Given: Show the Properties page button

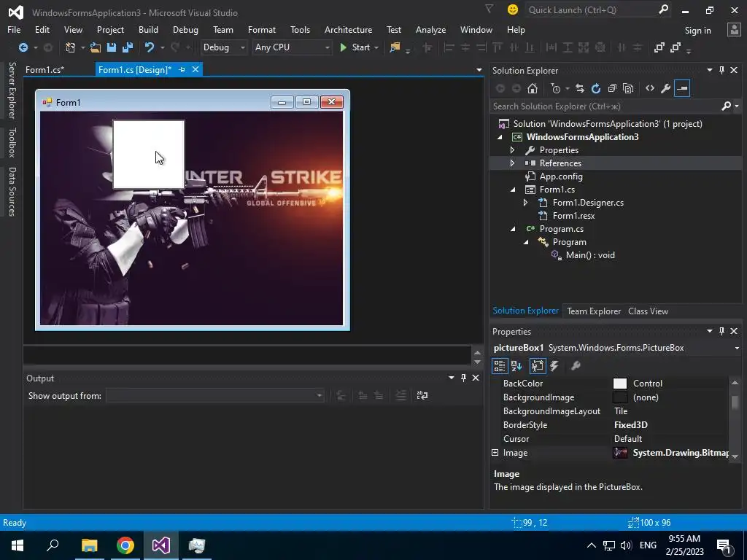Looking at the screenshot, I should tap(538, 366).
